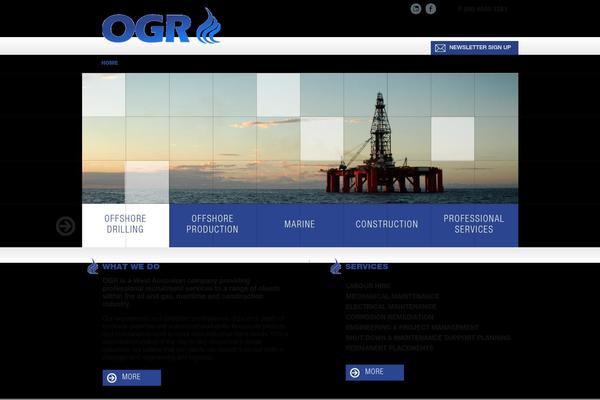
Task: Click the OGR flame logo
Action: 161,26
